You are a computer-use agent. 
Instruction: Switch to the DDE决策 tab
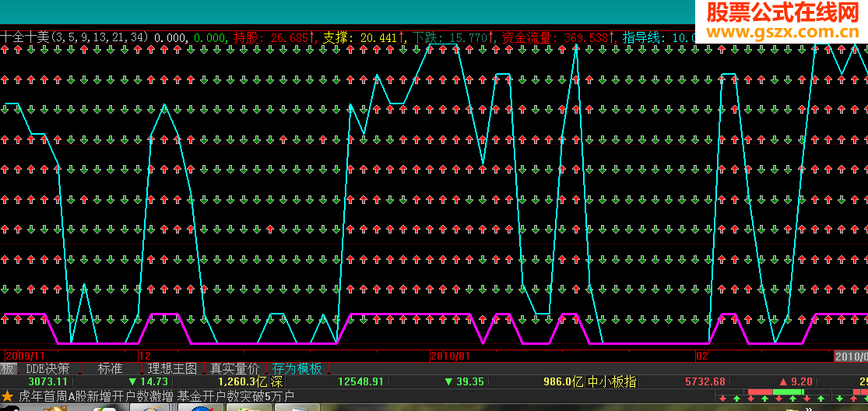47,369
